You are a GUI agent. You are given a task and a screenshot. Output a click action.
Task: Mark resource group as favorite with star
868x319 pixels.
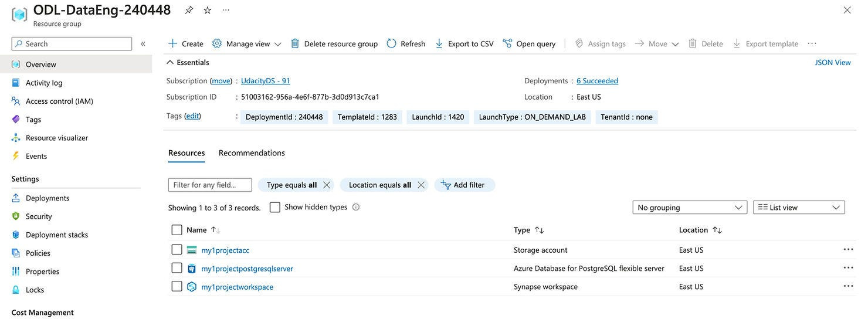click(x=207, y=10)
